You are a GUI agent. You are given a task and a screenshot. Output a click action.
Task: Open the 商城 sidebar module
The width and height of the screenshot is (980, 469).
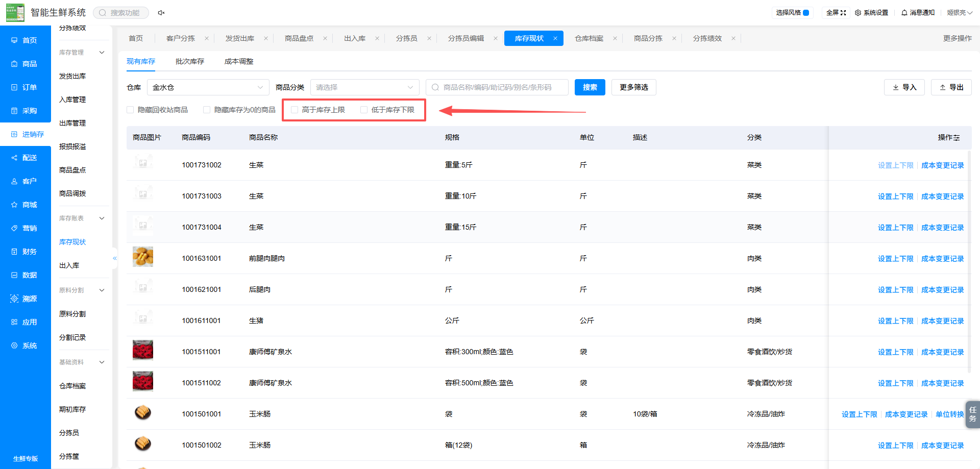coord(24,205)
